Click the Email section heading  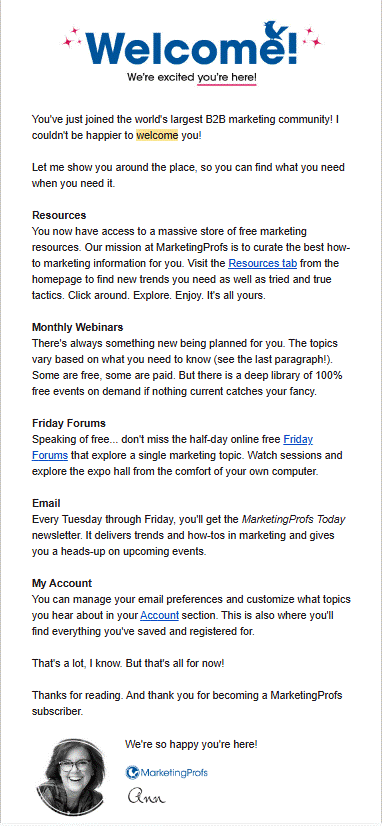click(46, 503)
